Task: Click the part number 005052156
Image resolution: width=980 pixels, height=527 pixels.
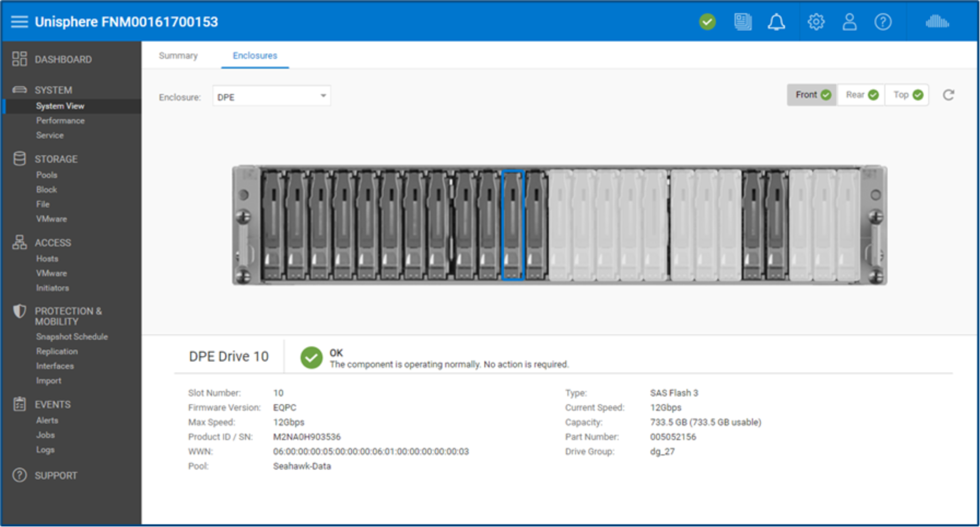Action: click(673, 437)
